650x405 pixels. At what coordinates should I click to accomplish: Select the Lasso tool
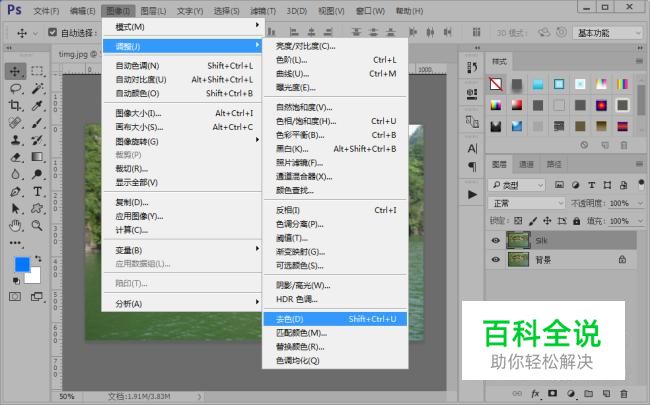click(x=16, y=88)
